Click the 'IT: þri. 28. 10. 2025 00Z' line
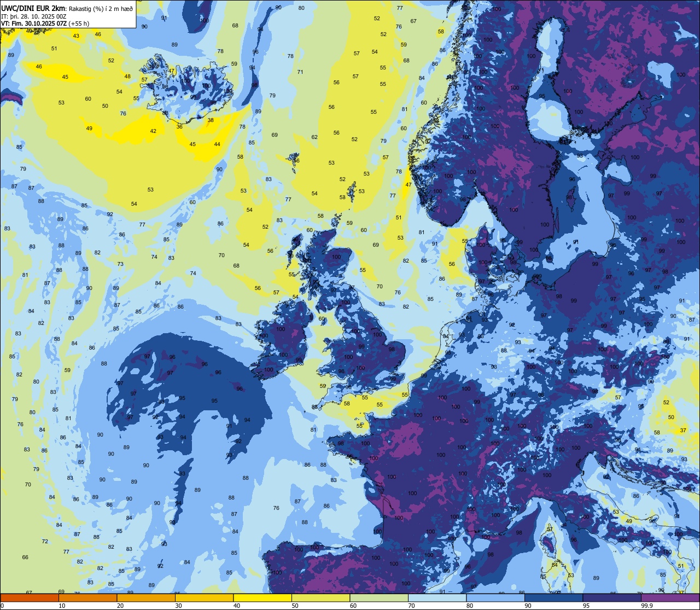 34,16
